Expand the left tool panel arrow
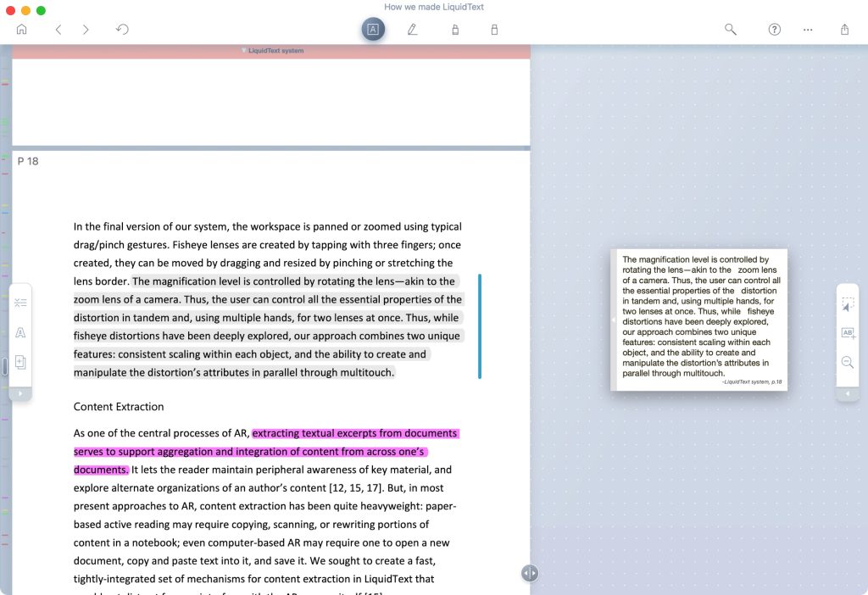The image size is (868, 595). (20, 393)
